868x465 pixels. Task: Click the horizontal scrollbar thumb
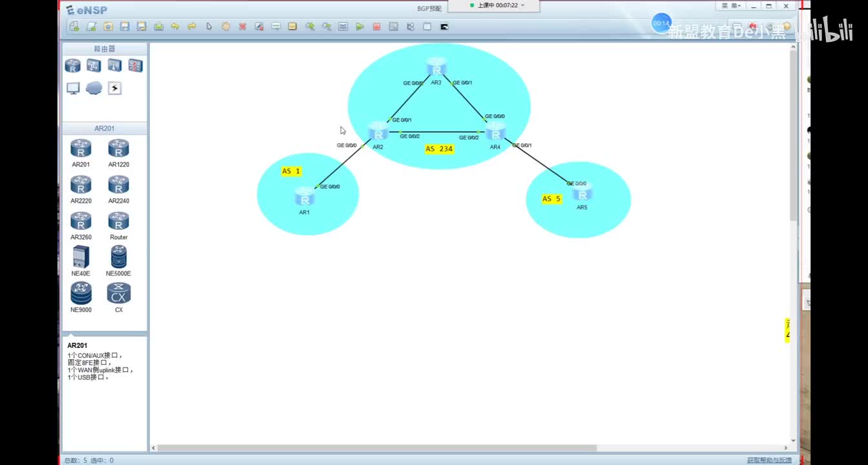click(x=377, y=448)
